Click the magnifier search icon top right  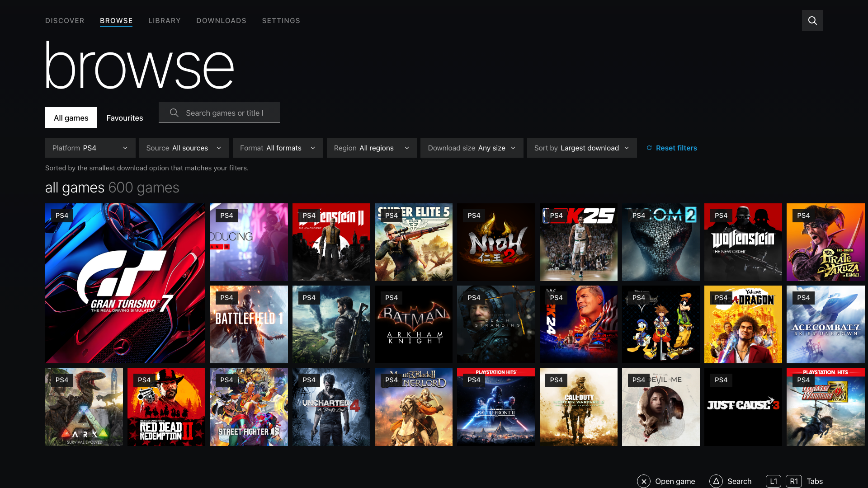(x=812, y=20)
